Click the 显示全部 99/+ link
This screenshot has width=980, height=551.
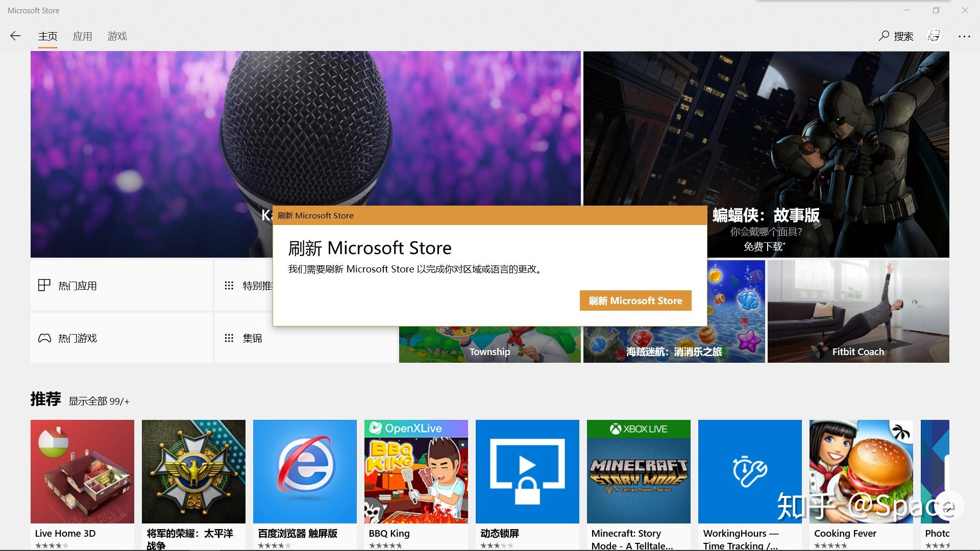pyautogui.click(x=99, y=402)
